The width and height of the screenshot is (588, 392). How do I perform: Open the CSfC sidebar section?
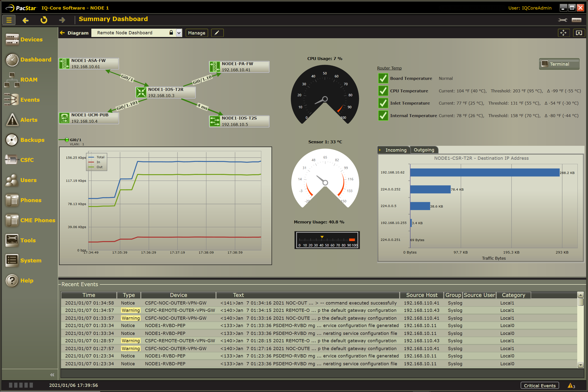(x=19, y=160)
